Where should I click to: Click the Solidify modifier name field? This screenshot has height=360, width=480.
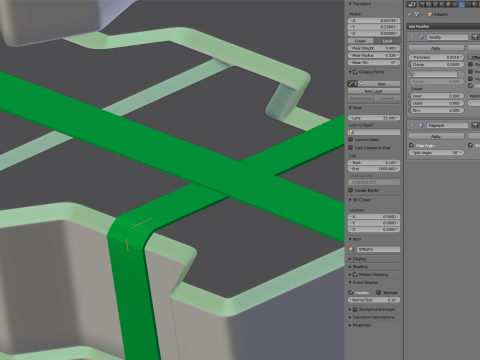pos(448,37)
